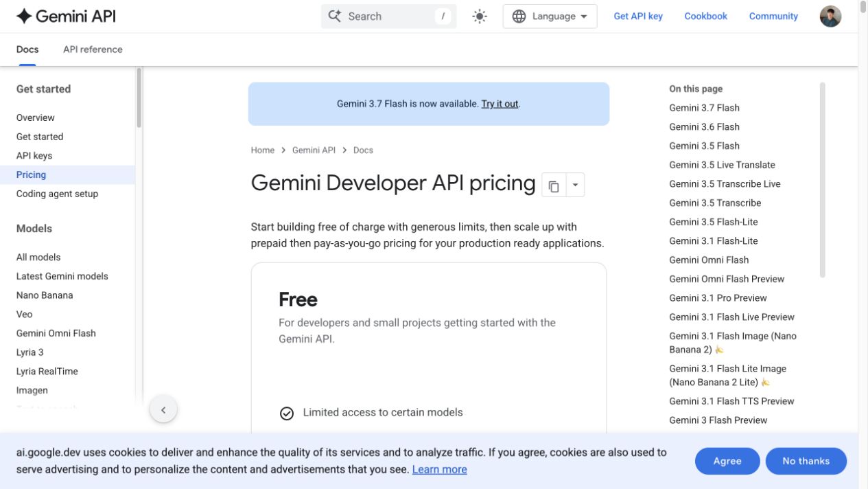Open Coding agent setup page
This screenshot has height=489, width=868.
(57, 194)
